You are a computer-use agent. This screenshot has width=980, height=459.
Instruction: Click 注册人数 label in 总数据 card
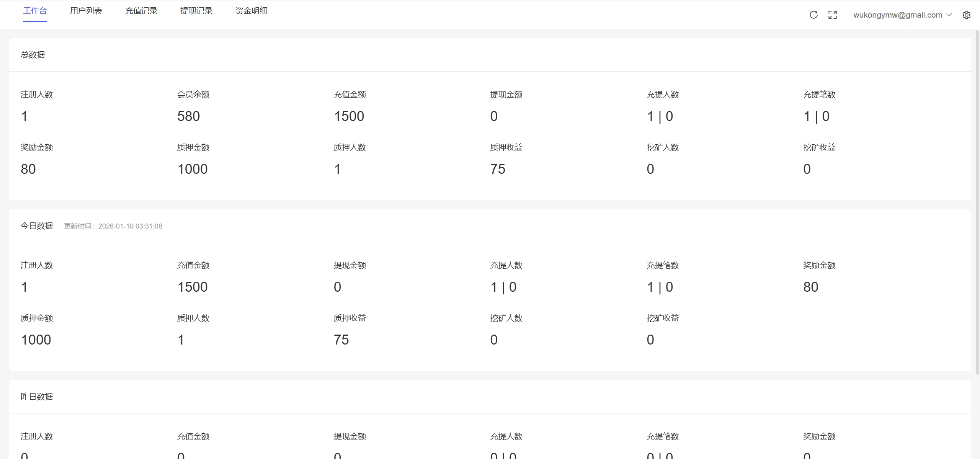tap(37, 95)
